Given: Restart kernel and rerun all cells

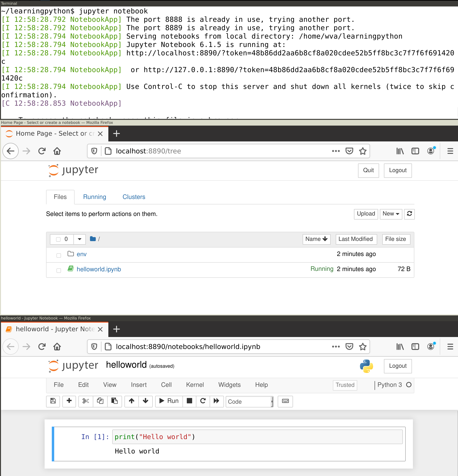Looking at the screenshot, I should [216, 401].
